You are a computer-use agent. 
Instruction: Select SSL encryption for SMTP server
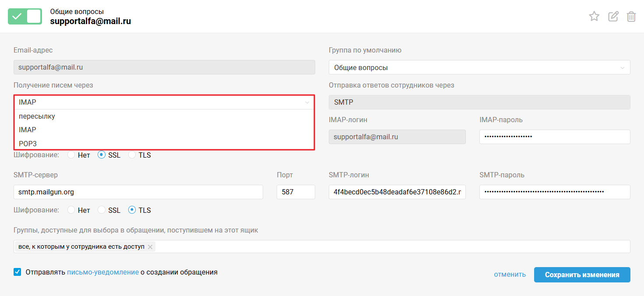click(102, 210)
